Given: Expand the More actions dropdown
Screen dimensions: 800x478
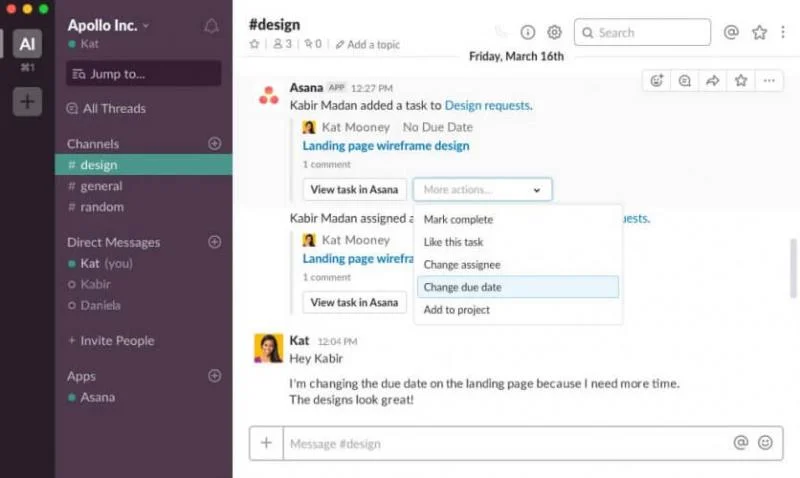Looking at the screenshot, I should click(x=482, y=189).
